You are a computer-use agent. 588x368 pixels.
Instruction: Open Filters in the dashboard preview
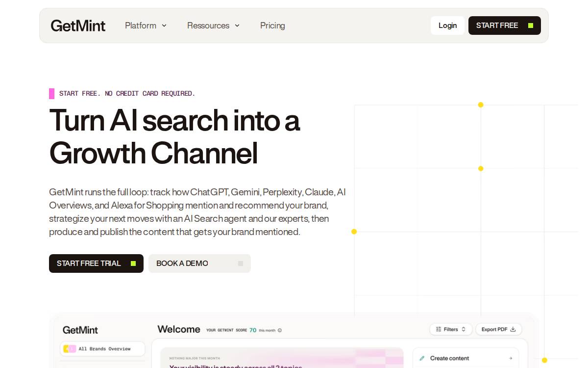[451, 329]
